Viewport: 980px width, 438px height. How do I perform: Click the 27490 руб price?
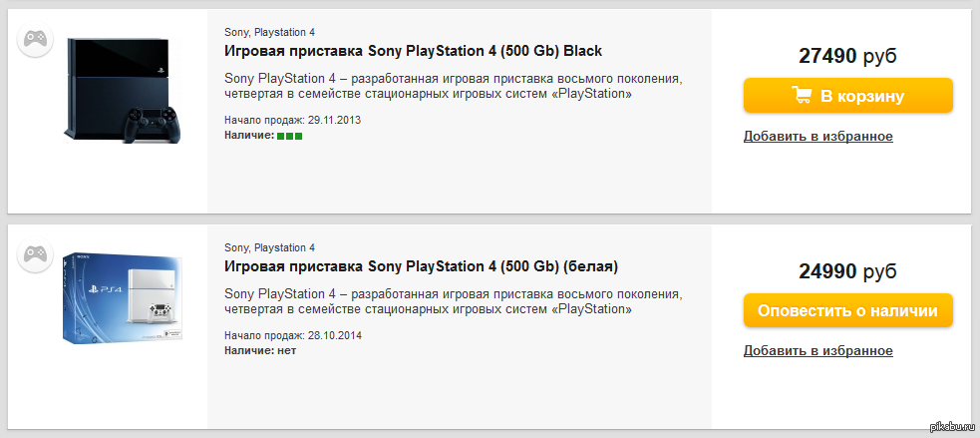(847, 57)
